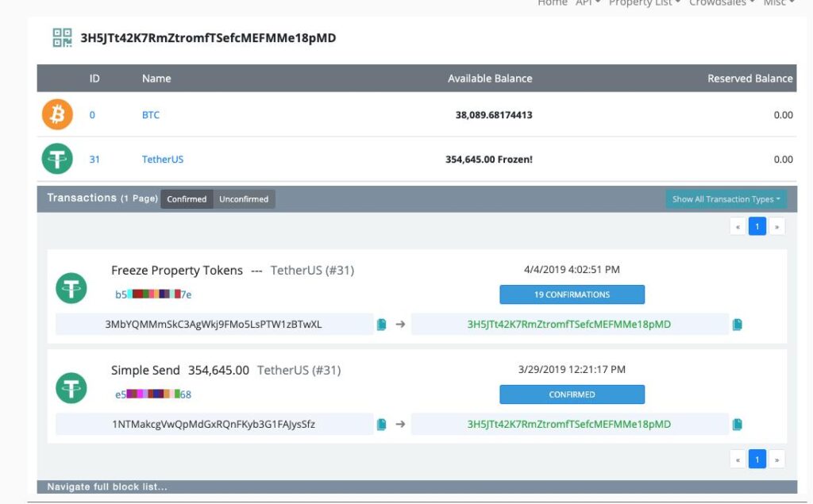Open the TetherUS property link
813x504 pixels.
click(163, 160)
